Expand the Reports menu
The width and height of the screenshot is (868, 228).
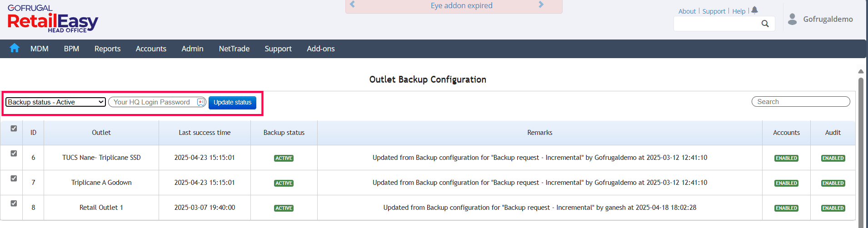pos(107,49)
